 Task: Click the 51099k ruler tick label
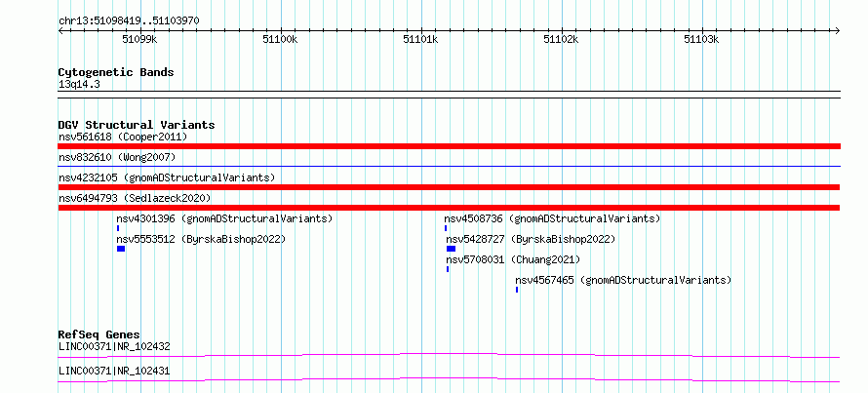coord(140,39)
